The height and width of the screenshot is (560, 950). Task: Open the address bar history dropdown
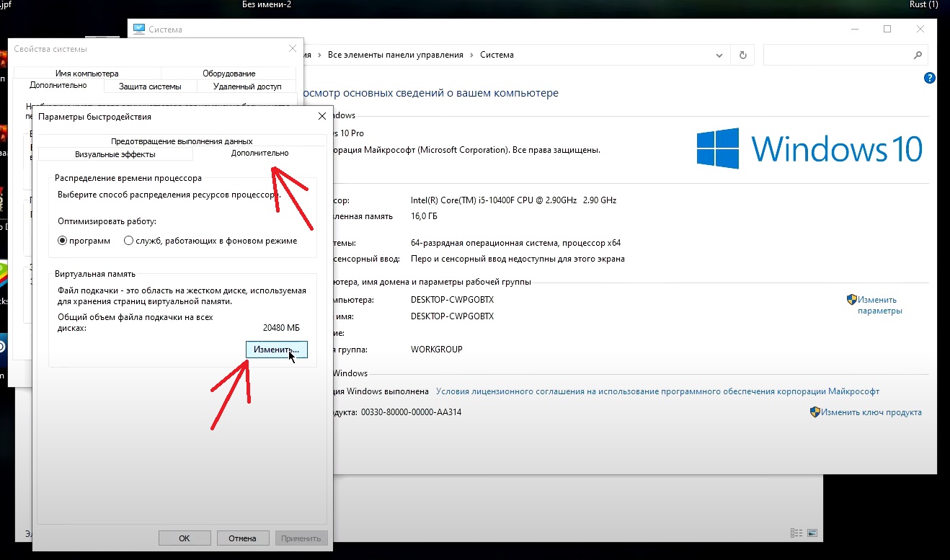(719, 55)
